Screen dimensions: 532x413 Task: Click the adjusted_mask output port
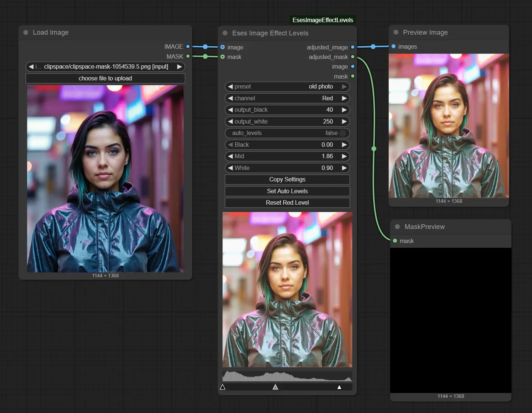pos(353,57)
